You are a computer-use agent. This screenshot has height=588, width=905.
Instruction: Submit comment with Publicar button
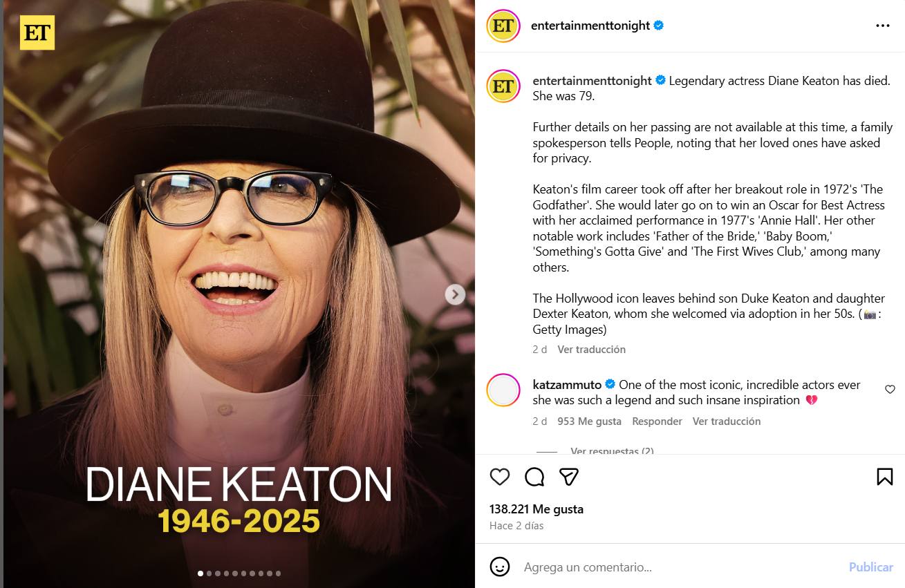[871, 567]
